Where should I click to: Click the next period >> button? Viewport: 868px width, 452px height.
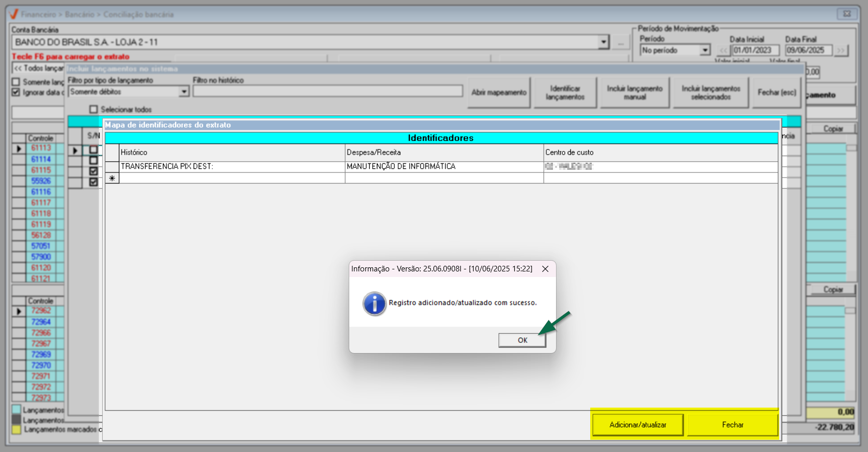coord(841,50)
